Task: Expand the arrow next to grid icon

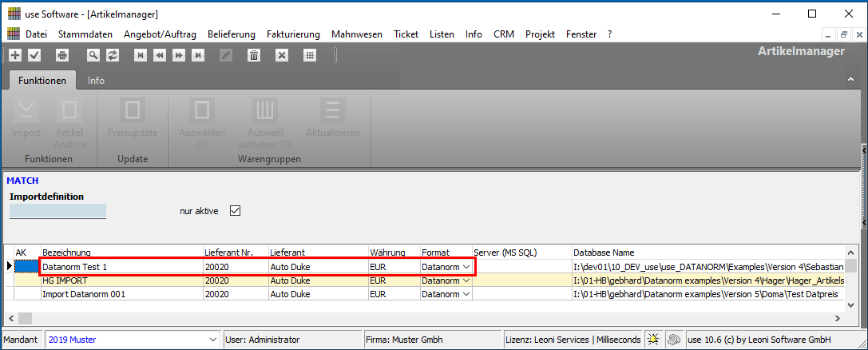Action: pyautogui.click(x=325, y=55)
